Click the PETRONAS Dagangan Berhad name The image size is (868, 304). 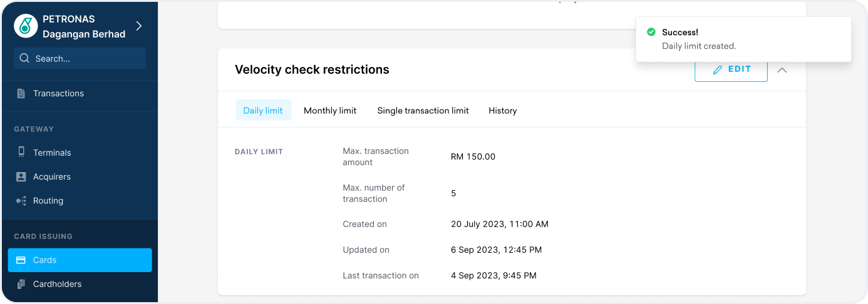(84, 26)
